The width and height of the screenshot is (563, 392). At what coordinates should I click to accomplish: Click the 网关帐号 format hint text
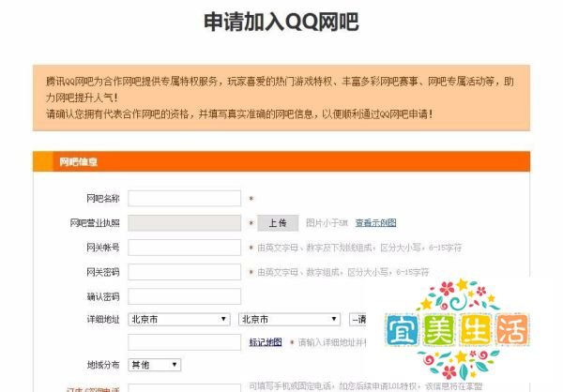359,248
